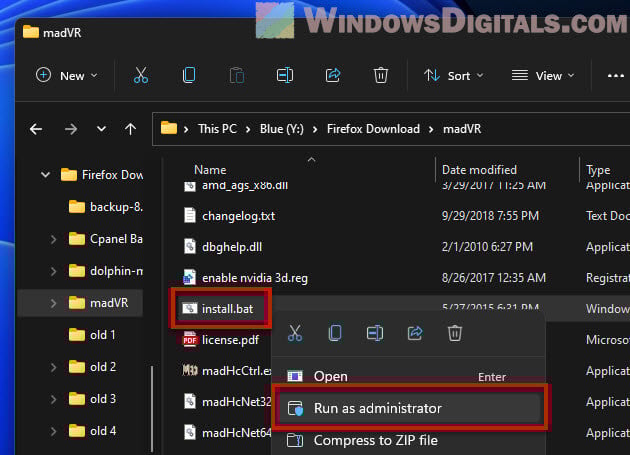This screenshot has height=455, width=630.
Task: Click the Delete icon in the context menu
Action: (x=455, y=333)
